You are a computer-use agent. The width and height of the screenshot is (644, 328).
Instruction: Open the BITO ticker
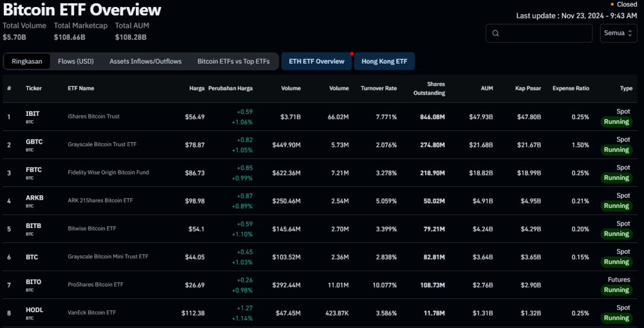[x=33, y=282]
